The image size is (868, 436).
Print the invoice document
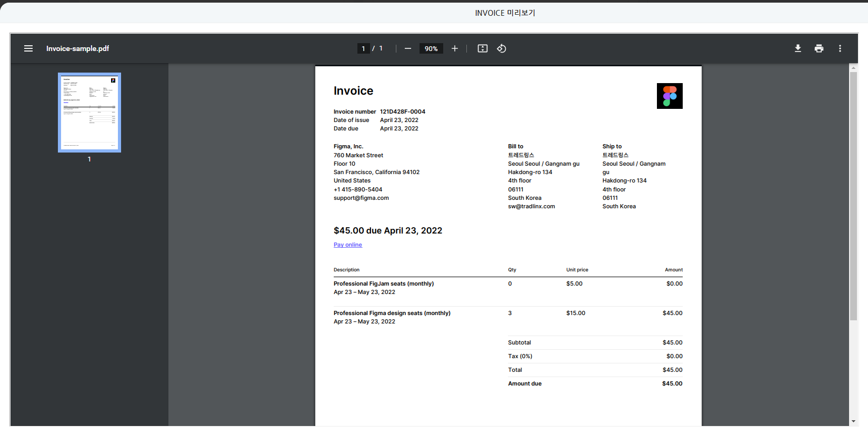(x=819, y=48)
